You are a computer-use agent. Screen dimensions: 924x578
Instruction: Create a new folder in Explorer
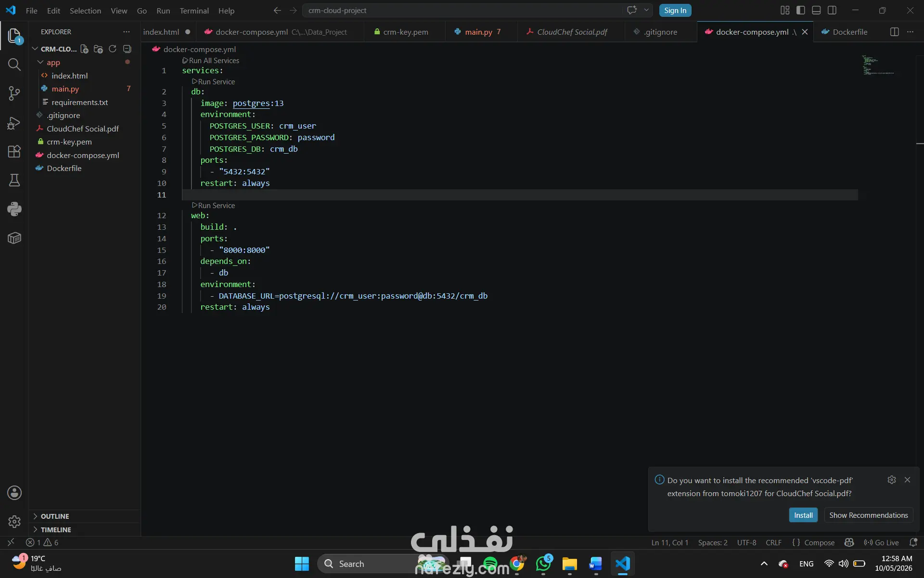[x=98, y=49]
